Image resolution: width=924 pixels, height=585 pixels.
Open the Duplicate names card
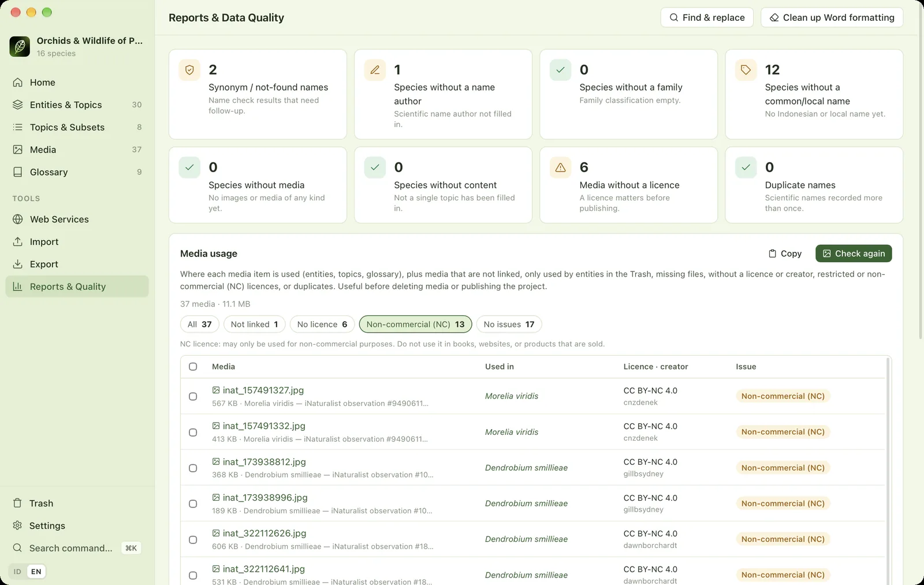(x=814, y=185)
